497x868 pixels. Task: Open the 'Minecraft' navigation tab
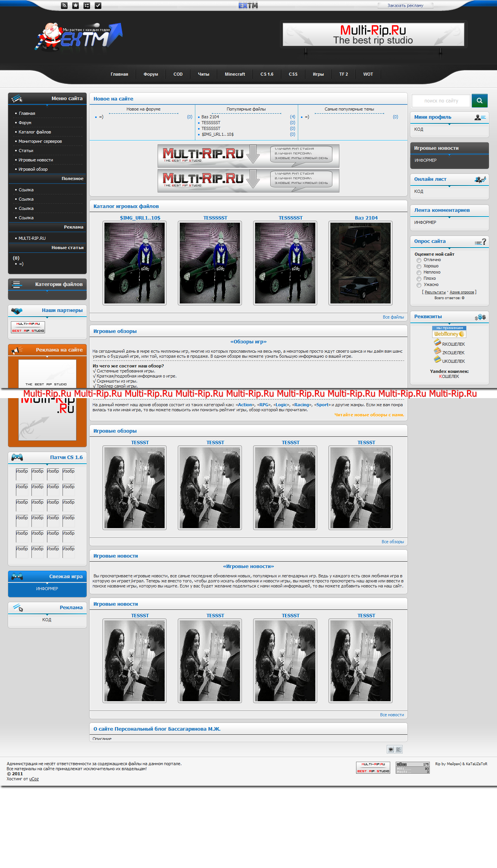(x=235, y=74)
